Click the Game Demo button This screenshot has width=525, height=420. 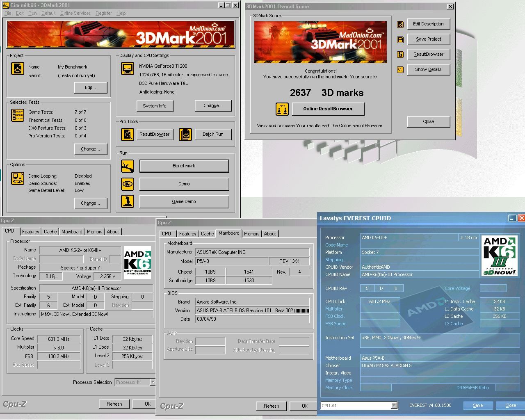coord(184,201)
